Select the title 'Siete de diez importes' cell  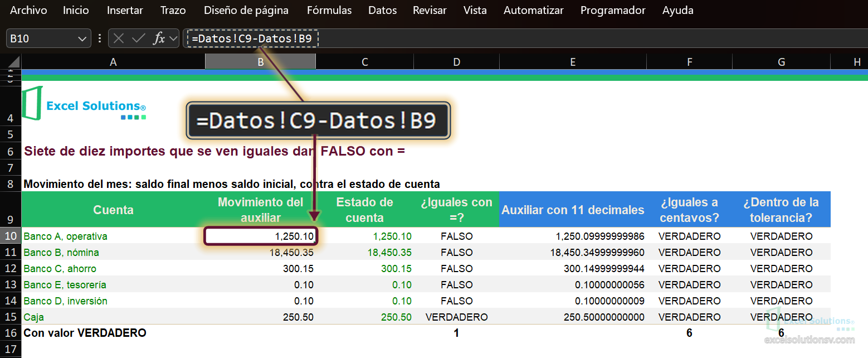coord(214,151)
